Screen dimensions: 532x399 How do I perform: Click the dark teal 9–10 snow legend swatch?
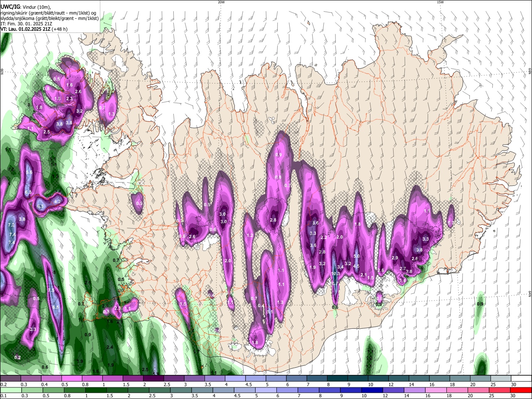pos(358,379)
